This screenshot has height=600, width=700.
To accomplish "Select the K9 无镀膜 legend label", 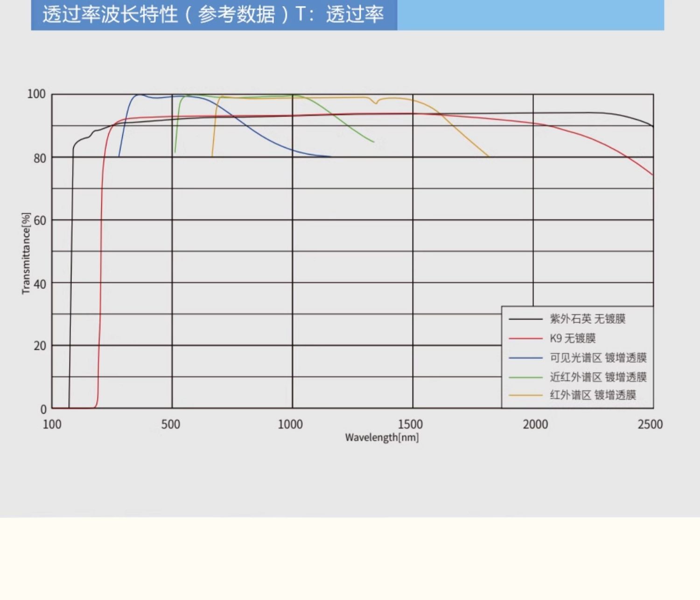I will 573,338.
